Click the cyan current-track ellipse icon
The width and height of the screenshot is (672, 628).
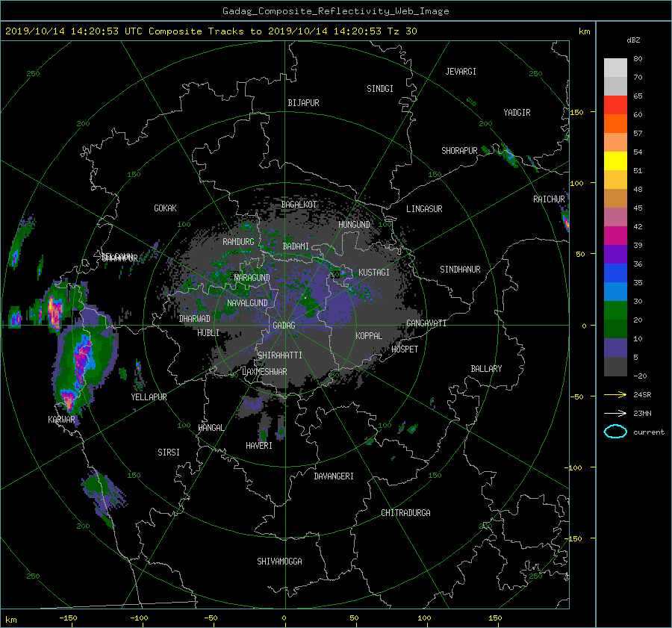pyautogui.click(x=615, y=432)
